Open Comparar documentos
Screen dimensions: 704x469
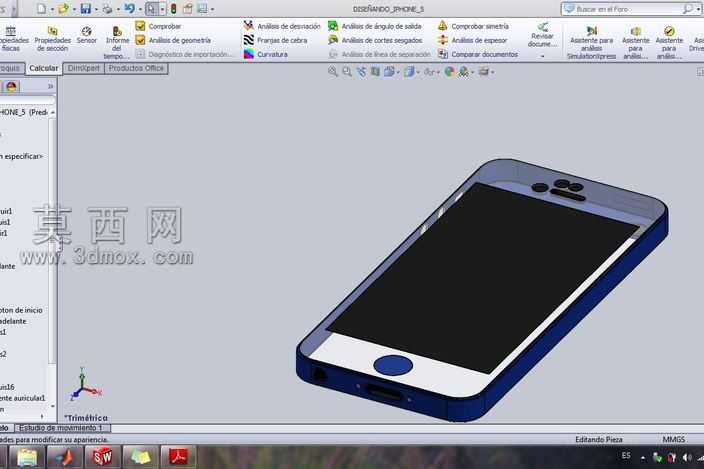478,54
